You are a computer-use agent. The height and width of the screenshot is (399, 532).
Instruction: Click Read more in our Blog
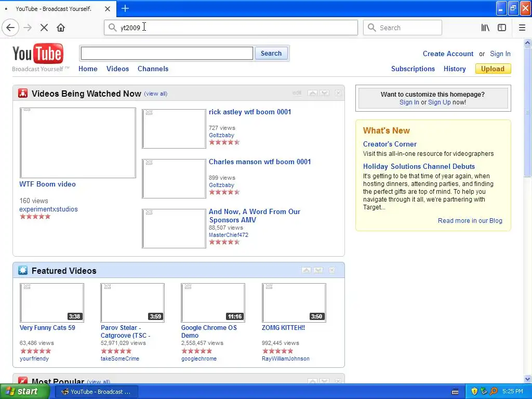[x=470, y=220]
